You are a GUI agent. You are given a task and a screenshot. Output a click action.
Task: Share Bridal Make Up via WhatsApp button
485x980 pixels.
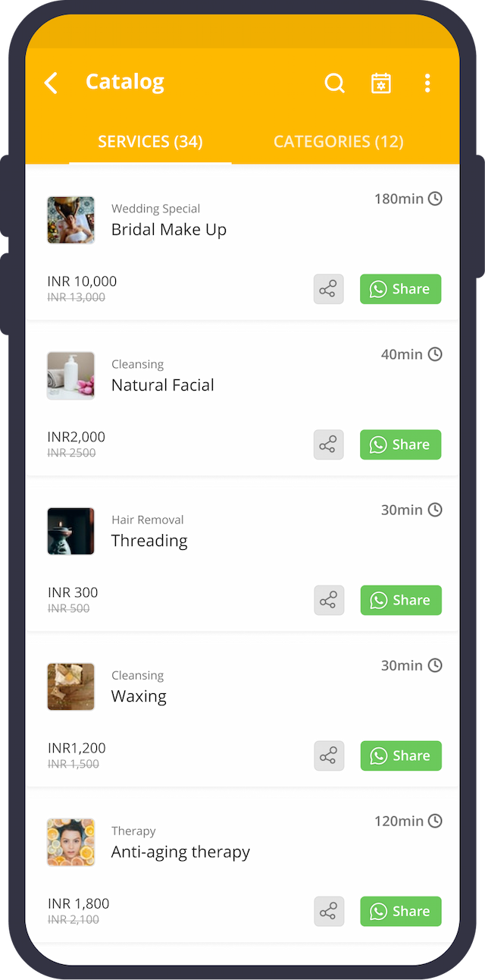click(x=400, y=289)
